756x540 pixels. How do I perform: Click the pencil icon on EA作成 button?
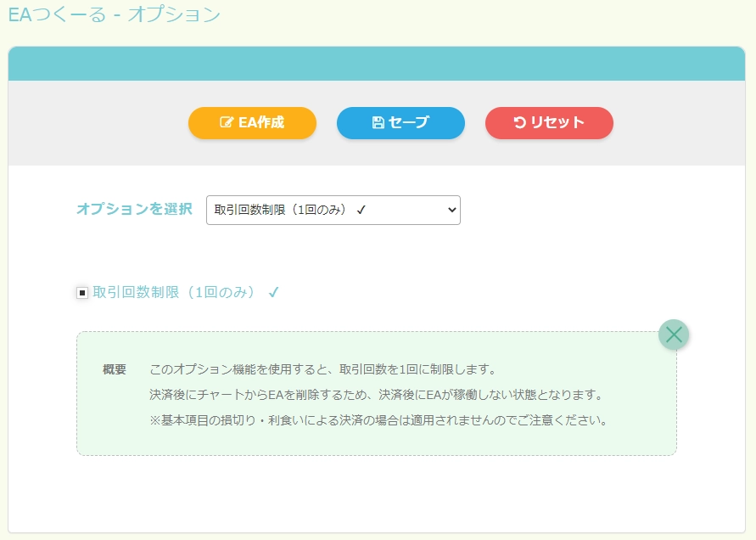click(227, 122)
